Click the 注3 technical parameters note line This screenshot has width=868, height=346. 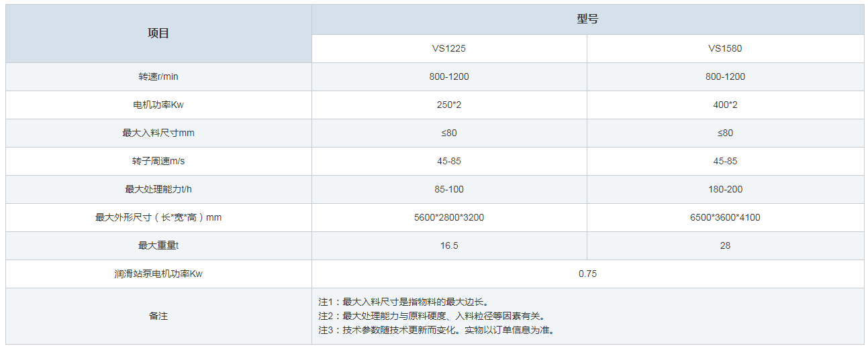(x=436, y=330)
